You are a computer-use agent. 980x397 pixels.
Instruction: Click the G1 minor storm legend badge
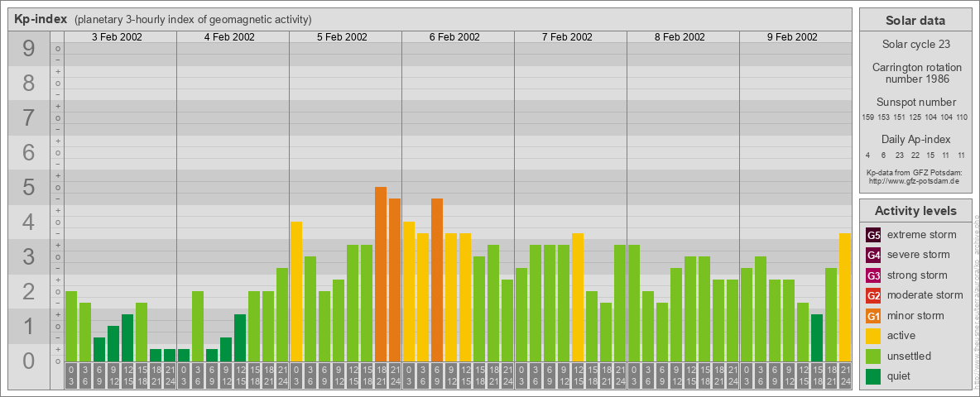tap(873, 316)
